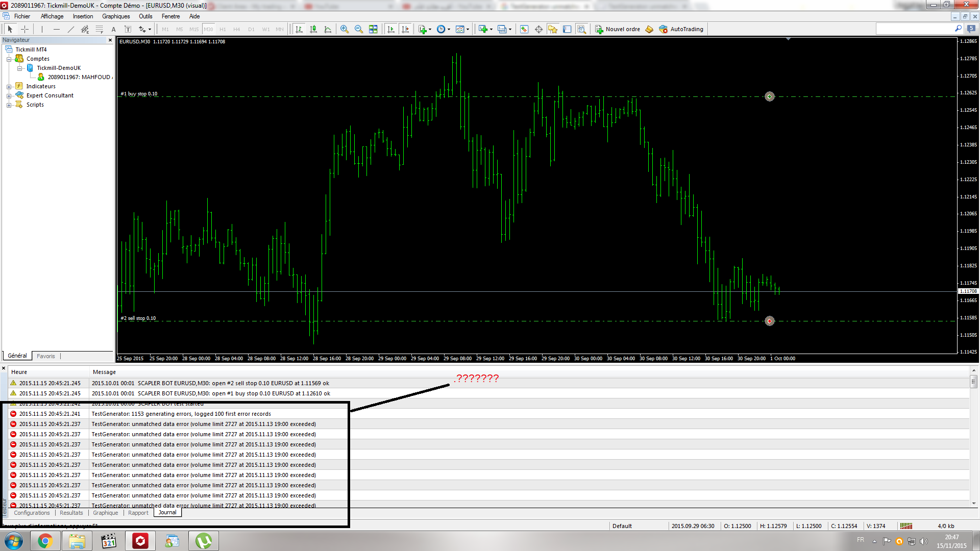Open the Resultats tester tab
Viewport: 980px width, 551px height.
(x=71, y=513)
